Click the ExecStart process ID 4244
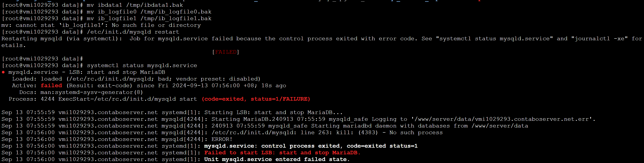The image size is (644, 163). (47, 99)
